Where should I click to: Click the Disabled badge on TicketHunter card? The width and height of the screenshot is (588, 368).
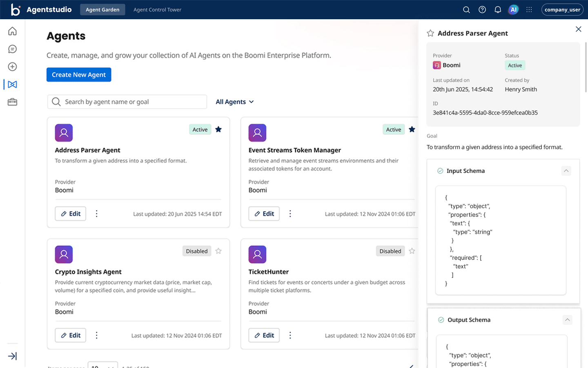pos(390,251)
